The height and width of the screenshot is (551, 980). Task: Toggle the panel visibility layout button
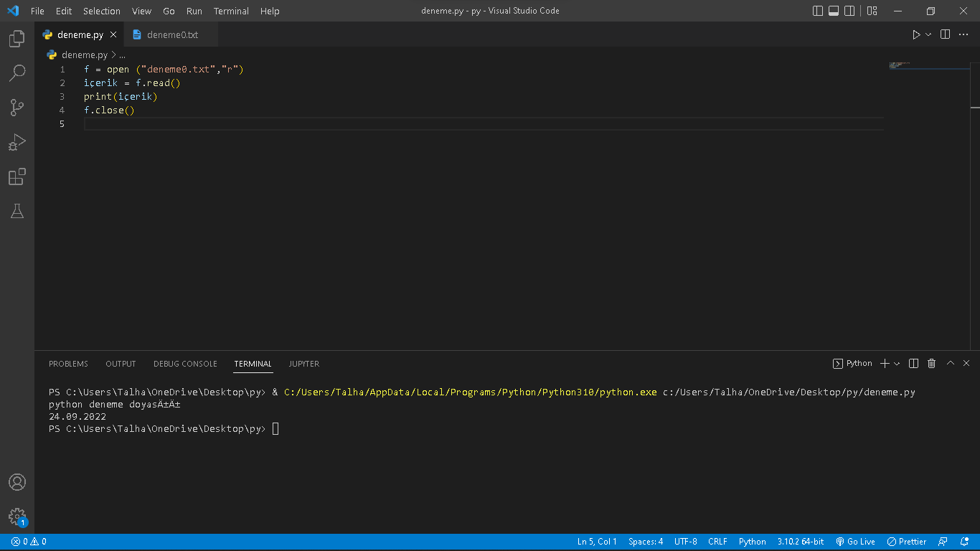point(834,11)
